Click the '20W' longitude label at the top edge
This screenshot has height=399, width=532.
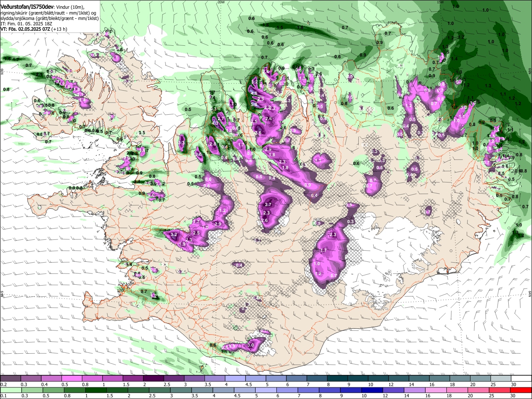(221, 2)
